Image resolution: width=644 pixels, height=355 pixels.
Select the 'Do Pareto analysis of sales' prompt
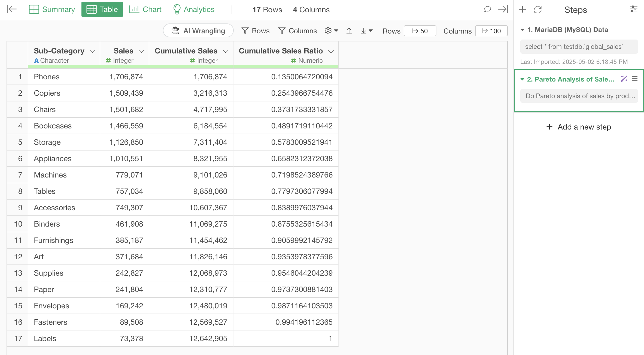point(579,96)
